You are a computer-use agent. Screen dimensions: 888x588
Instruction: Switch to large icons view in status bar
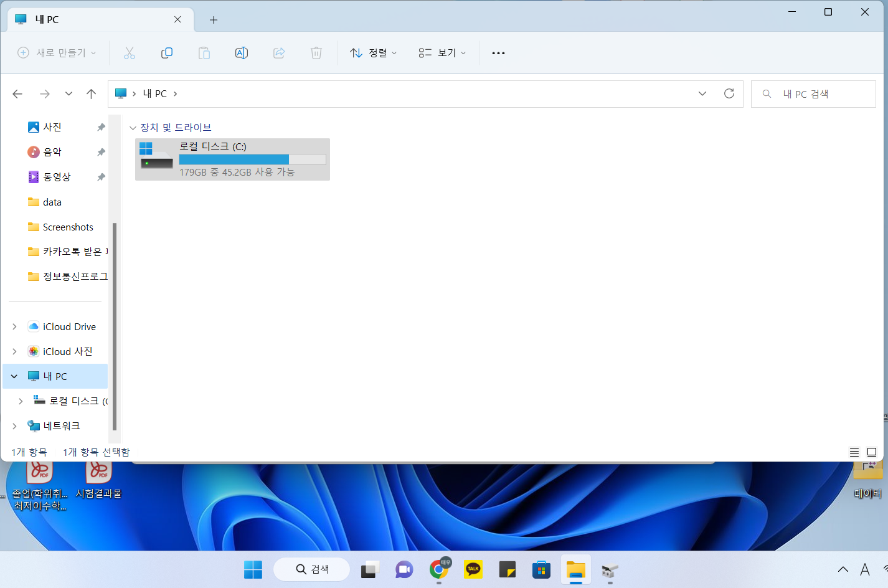click(872, 452)
